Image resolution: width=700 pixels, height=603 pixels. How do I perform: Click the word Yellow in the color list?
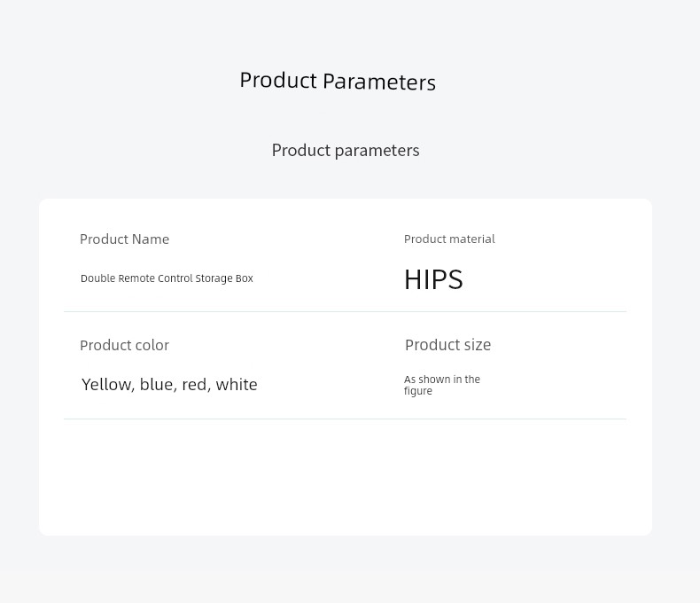(107, 385)
